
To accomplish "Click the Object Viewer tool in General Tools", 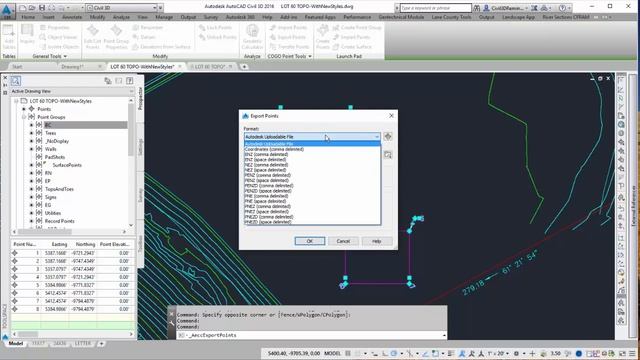I will coord(58,37).
